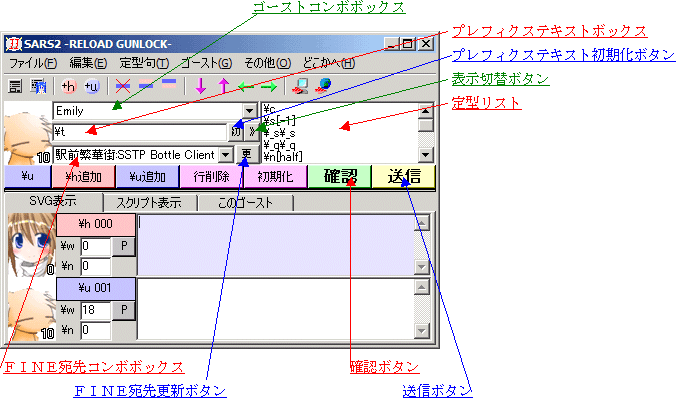Open the Emily ghost combo box dropdown

pos(249,111)
